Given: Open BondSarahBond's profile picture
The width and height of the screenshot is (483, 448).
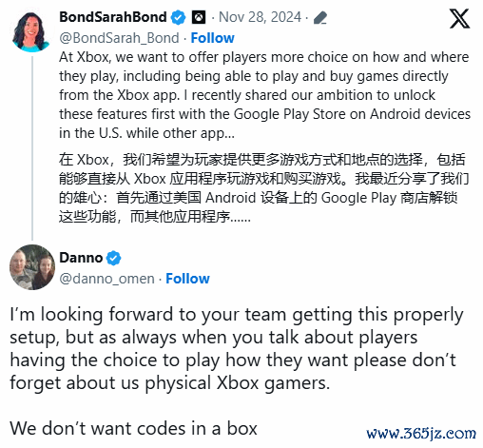Looking at the screenshot, I should point(31,31).
